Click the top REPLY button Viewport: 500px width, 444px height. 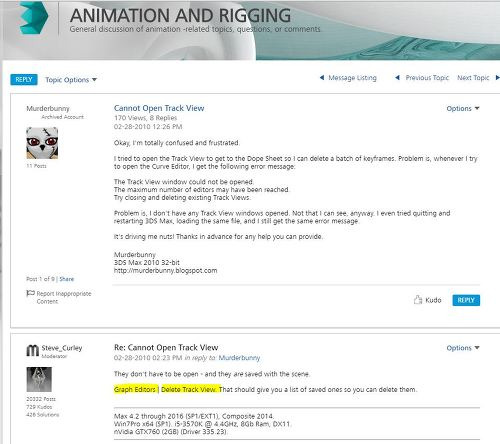24,80
